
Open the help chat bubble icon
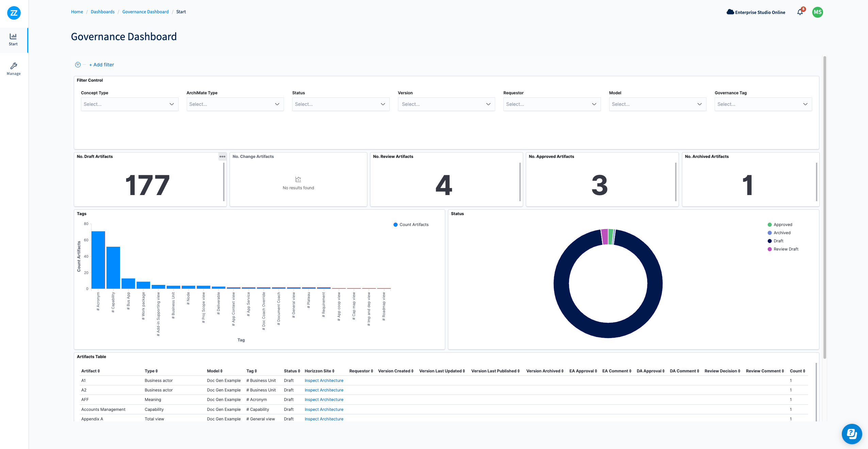[852, 434]
